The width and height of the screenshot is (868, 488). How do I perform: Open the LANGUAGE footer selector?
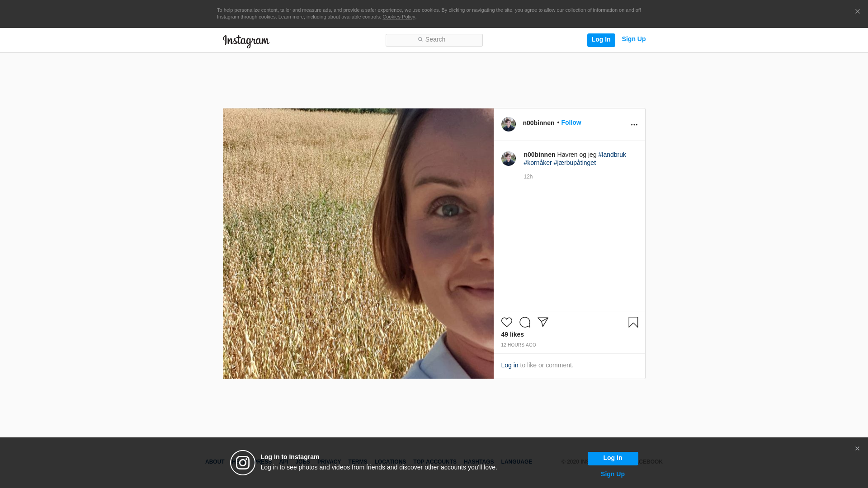(516, 462)
